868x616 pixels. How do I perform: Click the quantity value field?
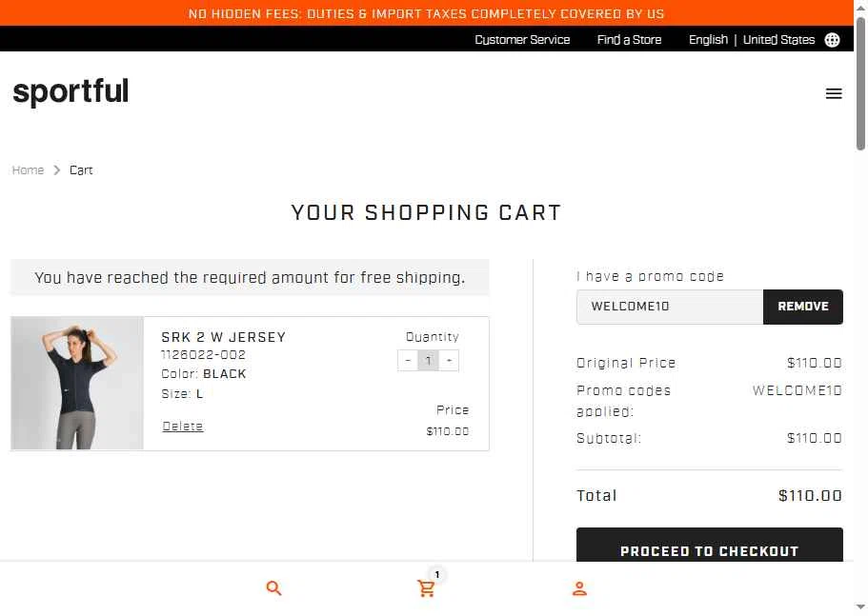tap(429, 361)
